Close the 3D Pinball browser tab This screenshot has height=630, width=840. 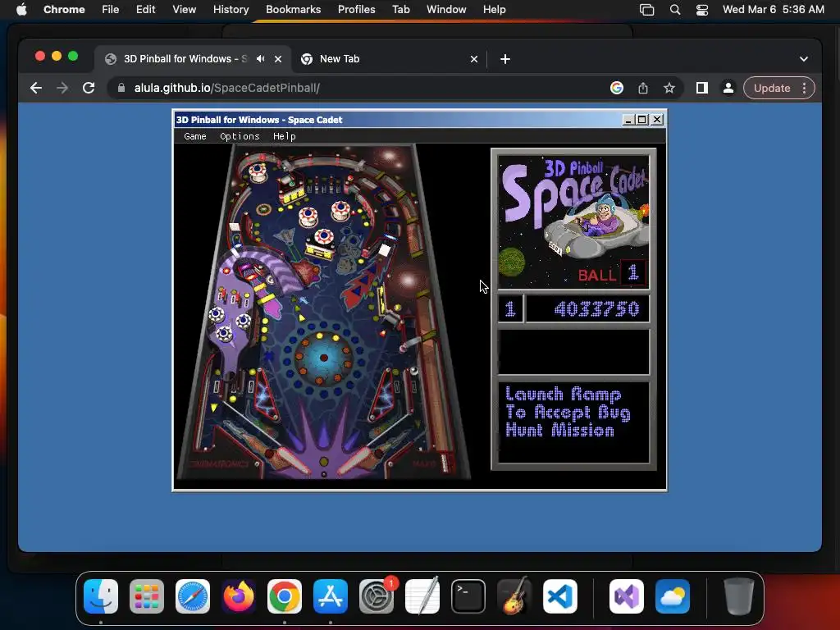coord(278,59)
